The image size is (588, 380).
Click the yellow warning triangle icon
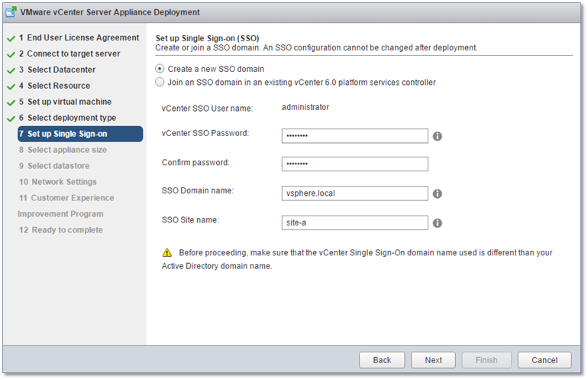(167, 253)
